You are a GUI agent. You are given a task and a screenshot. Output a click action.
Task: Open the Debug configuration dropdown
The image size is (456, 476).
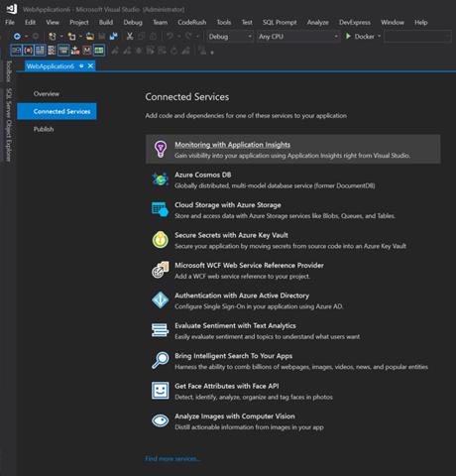click(x=230, y=37)
